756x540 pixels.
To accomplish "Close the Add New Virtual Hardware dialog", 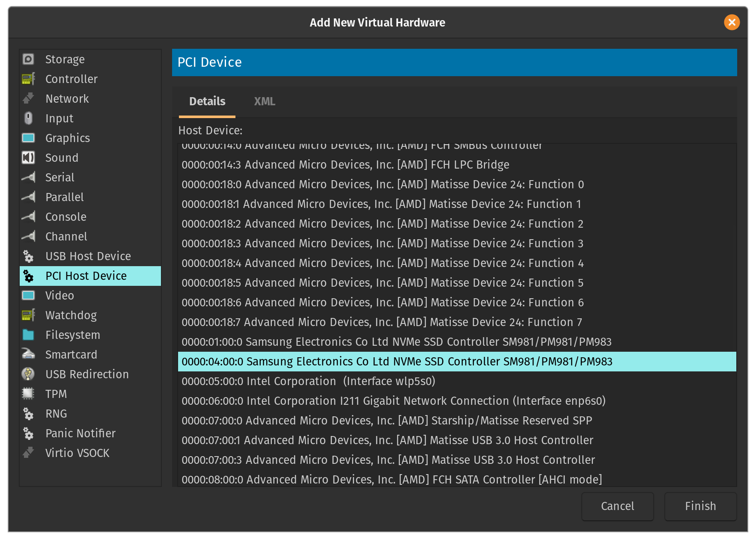I will (732, 22).
